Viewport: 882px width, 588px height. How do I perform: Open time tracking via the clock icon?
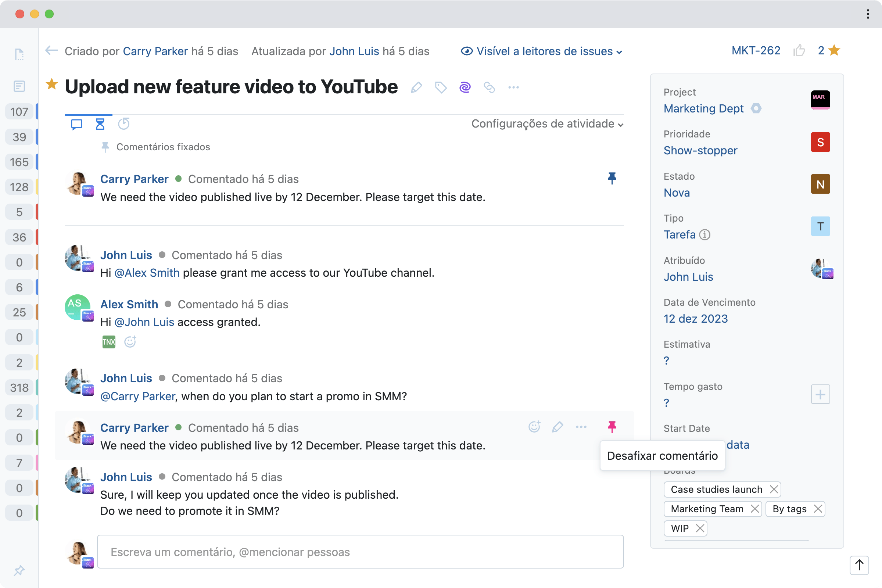pos(123,124)
